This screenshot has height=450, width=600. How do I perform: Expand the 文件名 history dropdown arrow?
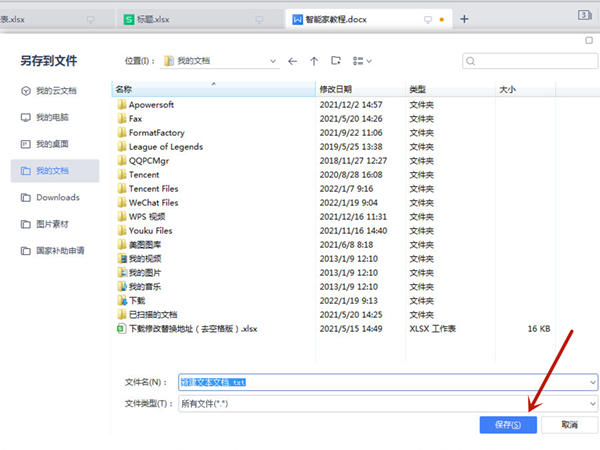click(x=593, y=382)
